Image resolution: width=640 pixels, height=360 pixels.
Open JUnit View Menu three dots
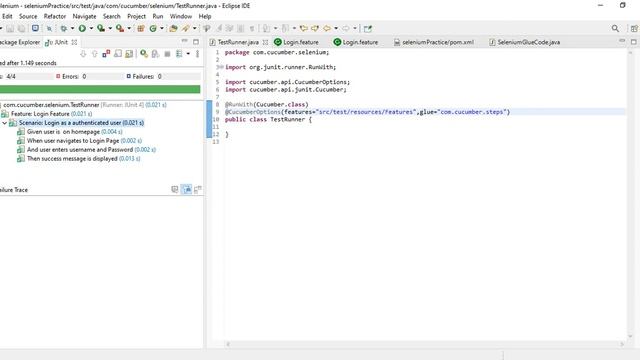pyautogui.click(x=198, y=54)
